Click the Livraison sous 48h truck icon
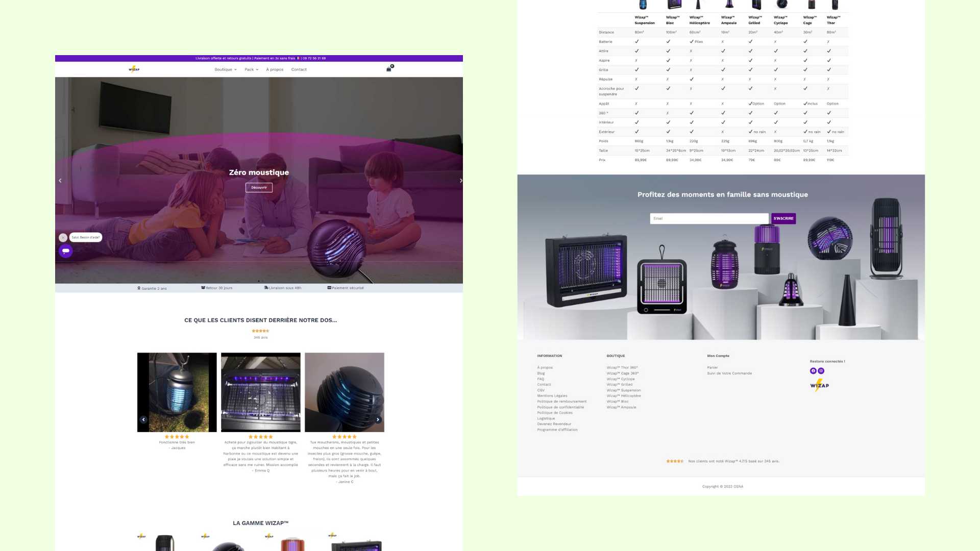The width and height of the screenshot is (980, 551). coord(266,288)
